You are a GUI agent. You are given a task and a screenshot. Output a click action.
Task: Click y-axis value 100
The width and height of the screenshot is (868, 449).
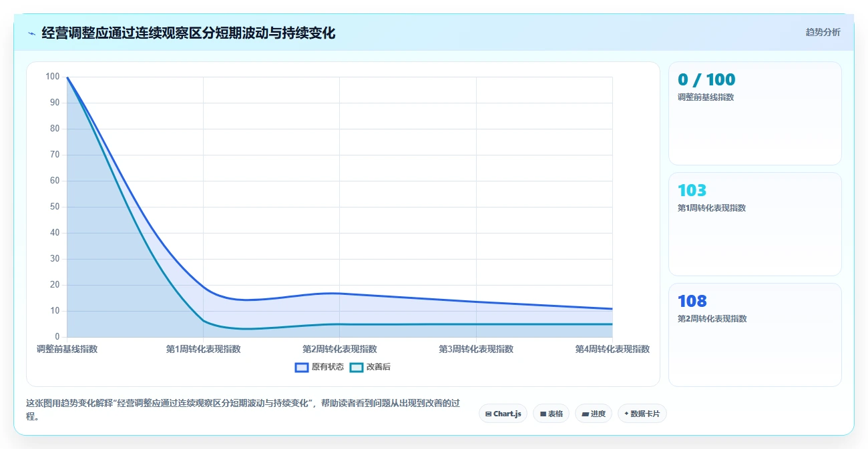[53, 77]
